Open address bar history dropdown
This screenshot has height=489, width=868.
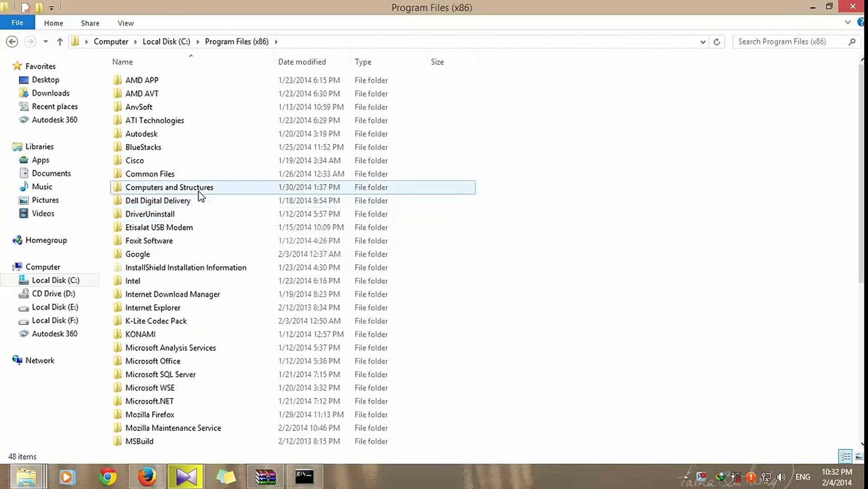[702, 42]
